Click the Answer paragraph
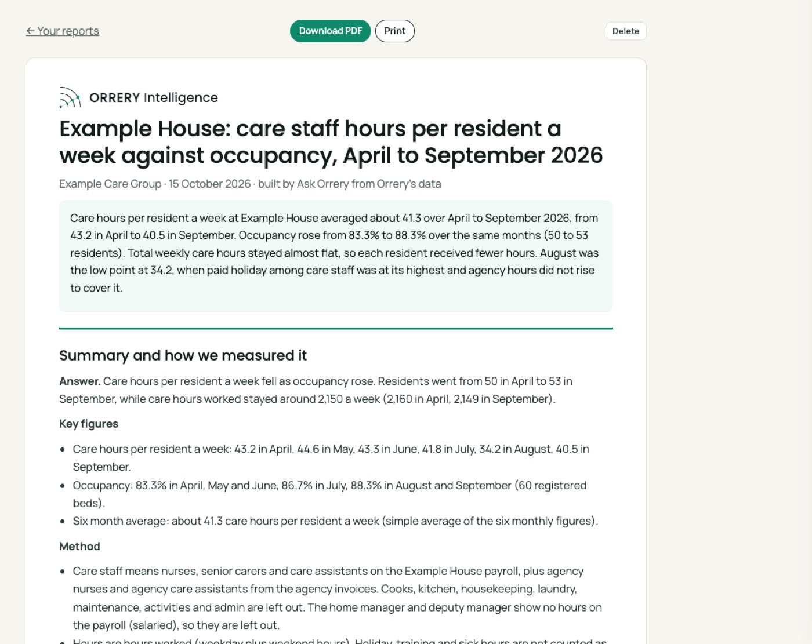This screenshot has height=644, width=812. pyautogui.click(x=316, y=390)
